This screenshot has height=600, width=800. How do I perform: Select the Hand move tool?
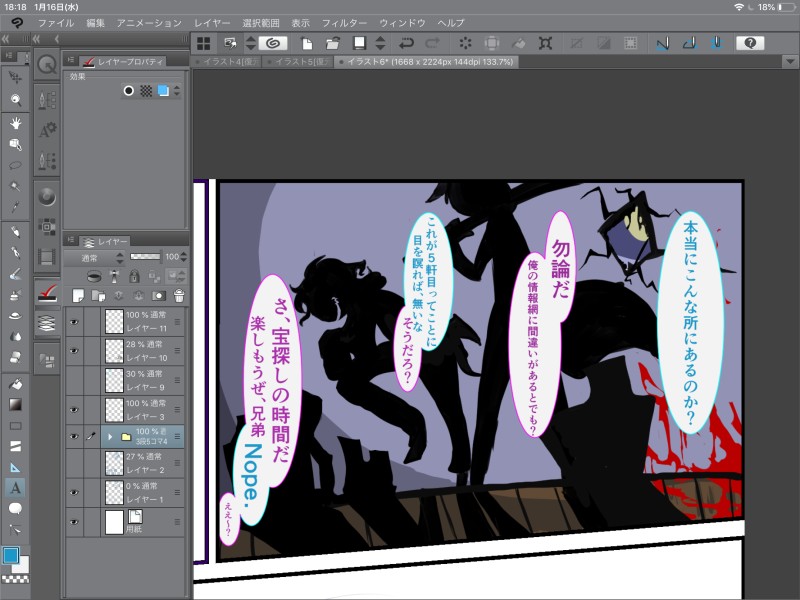tap(15, 122)
